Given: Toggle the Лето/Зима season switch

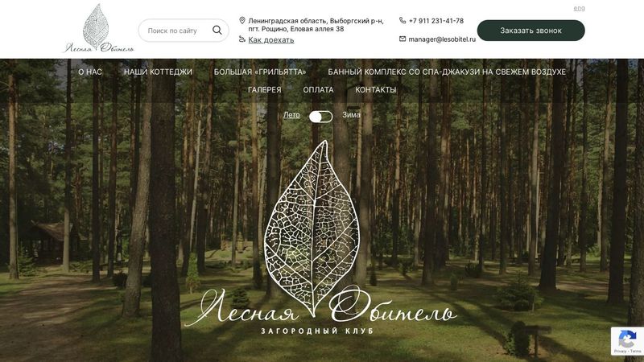Looking at the screenshot, I should [320, 117].
